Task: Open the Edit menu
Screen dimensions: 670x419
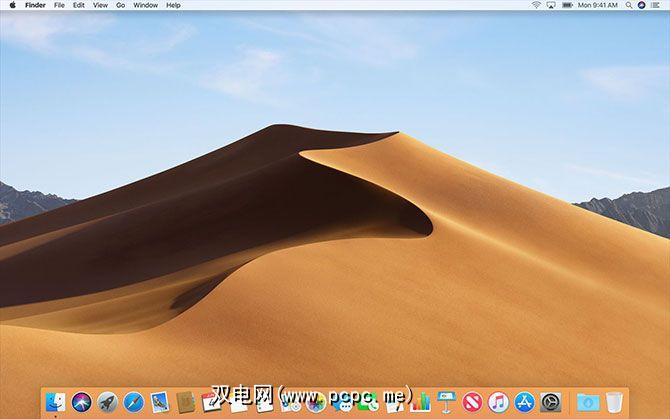Action: click(x=79, y=5)
